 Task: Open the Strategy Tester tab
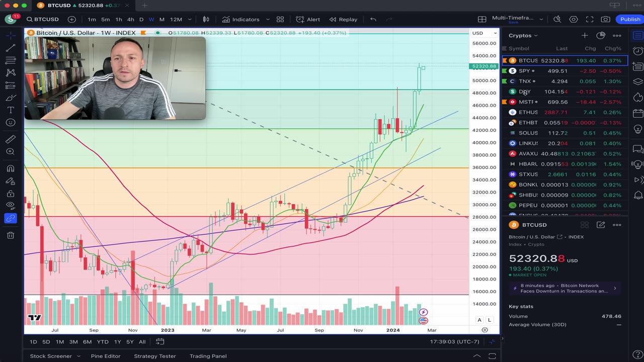155,356
